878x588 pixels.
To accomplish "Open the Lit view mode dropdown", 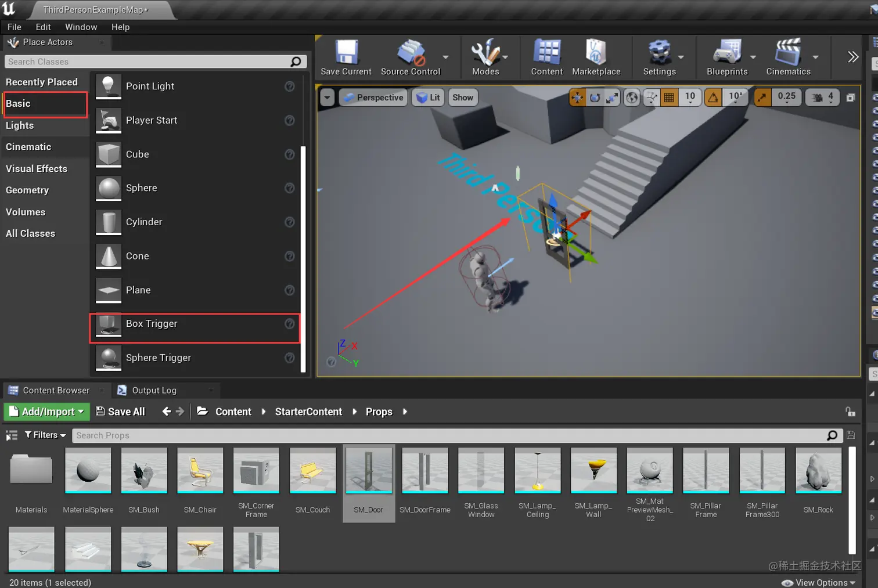I will [x=429, y=98].
